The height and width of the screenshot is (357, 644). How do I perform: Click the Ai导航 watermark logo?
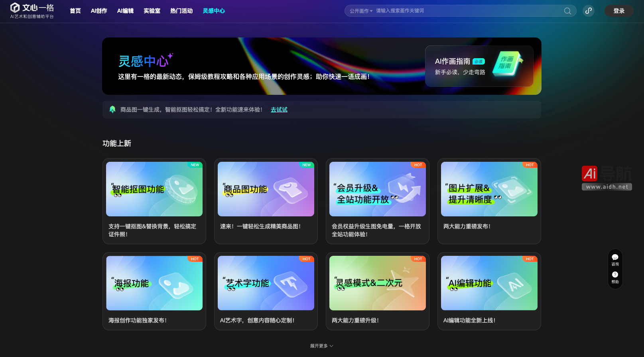tap(607, 178)
